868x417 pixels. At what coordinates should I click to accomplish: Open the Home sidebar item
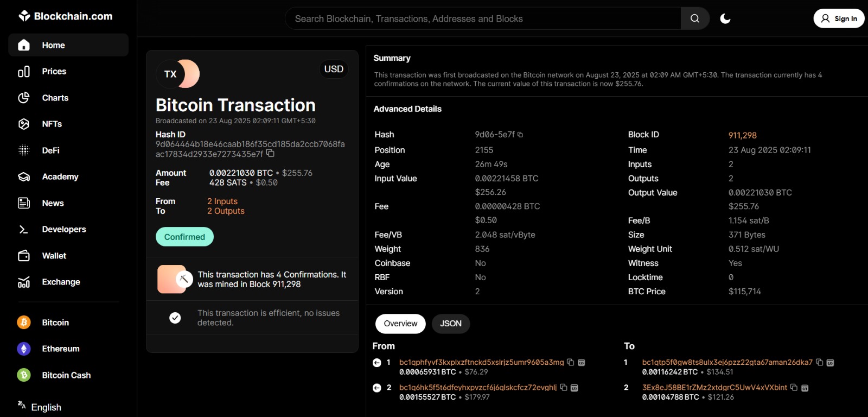tap(68, 45)
